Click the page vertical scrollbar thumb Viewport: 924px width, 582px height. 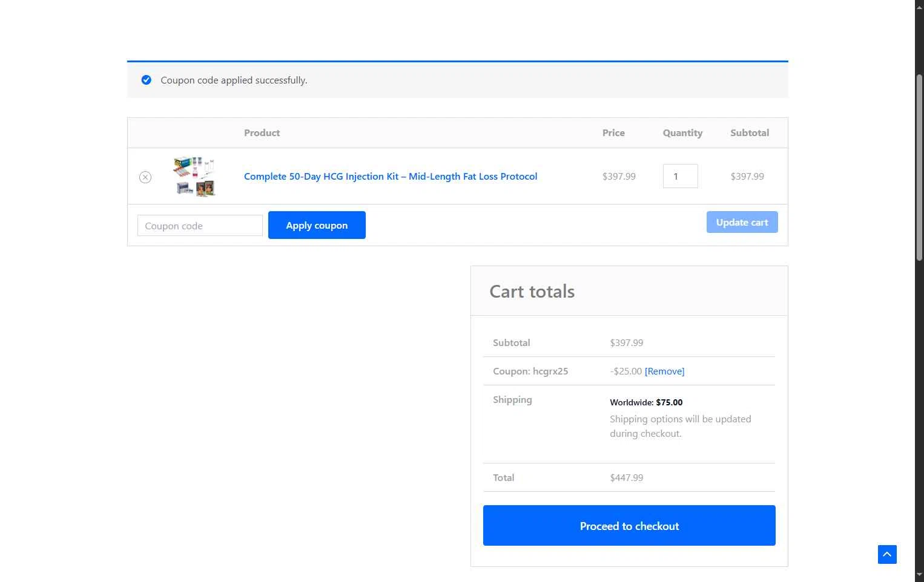919,168
